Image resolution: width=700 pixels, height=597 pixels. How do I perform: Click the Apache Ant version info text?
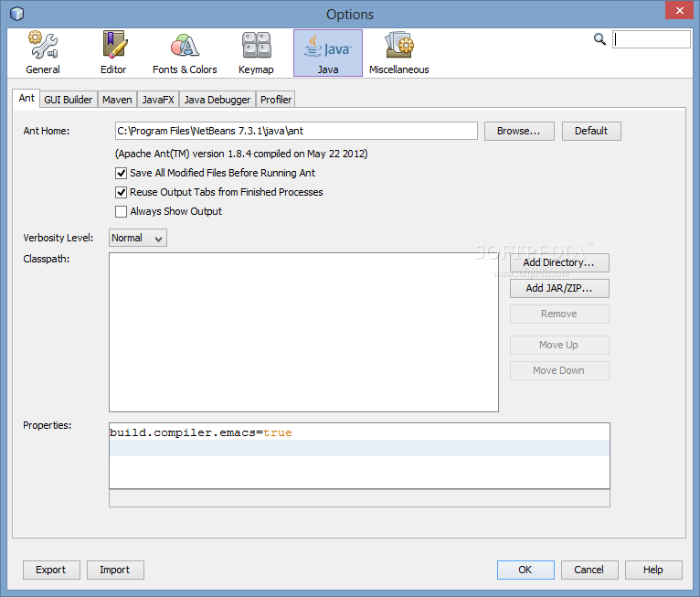(x=241, y=154)
